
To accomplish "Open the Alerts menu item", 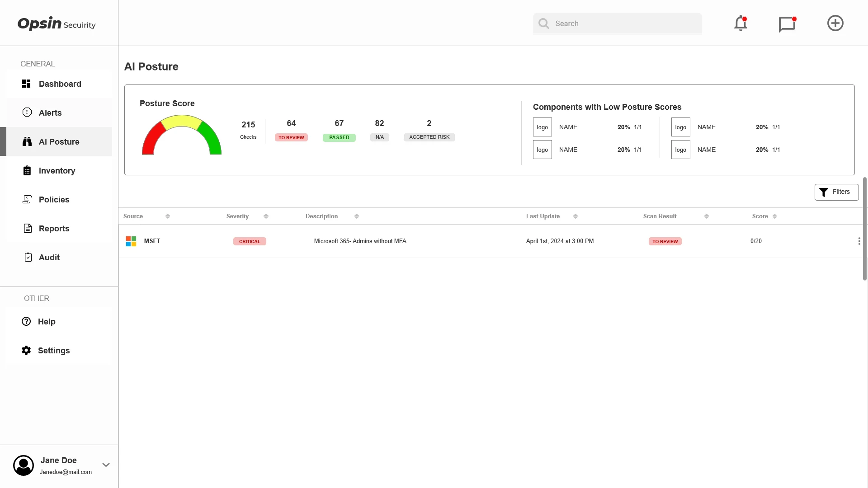I will pos(59,113).
